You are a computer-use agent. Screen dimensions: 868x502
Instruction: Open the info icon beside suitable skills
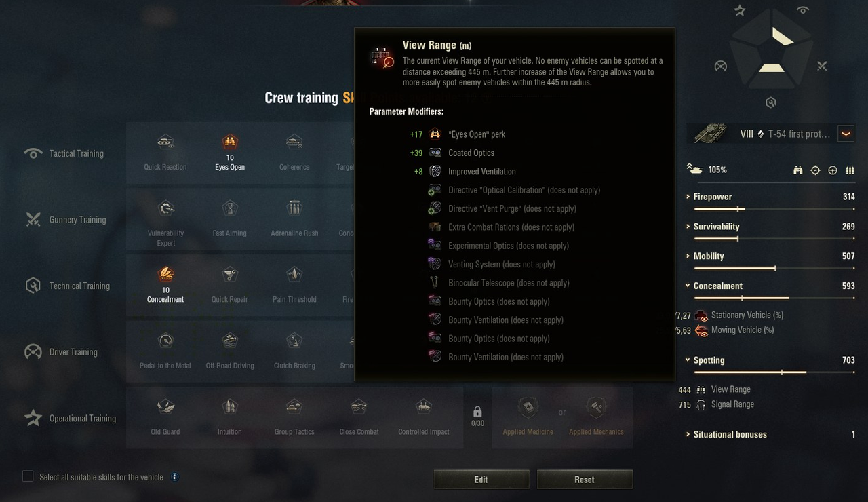click(174, 477)
